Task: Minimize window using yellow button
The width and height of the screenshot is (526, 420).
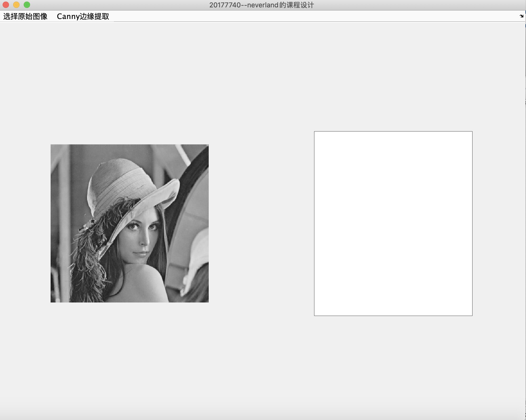Action: pyautogui.click(x=16, y=5)
